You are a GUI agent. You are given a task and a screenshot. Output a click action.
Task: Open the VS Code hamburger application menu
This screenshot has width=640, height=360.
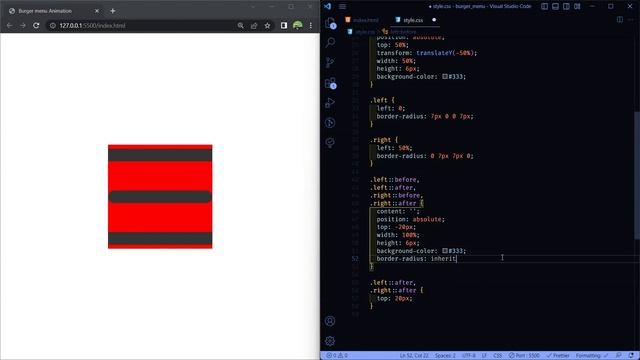(x=342, y=6)
